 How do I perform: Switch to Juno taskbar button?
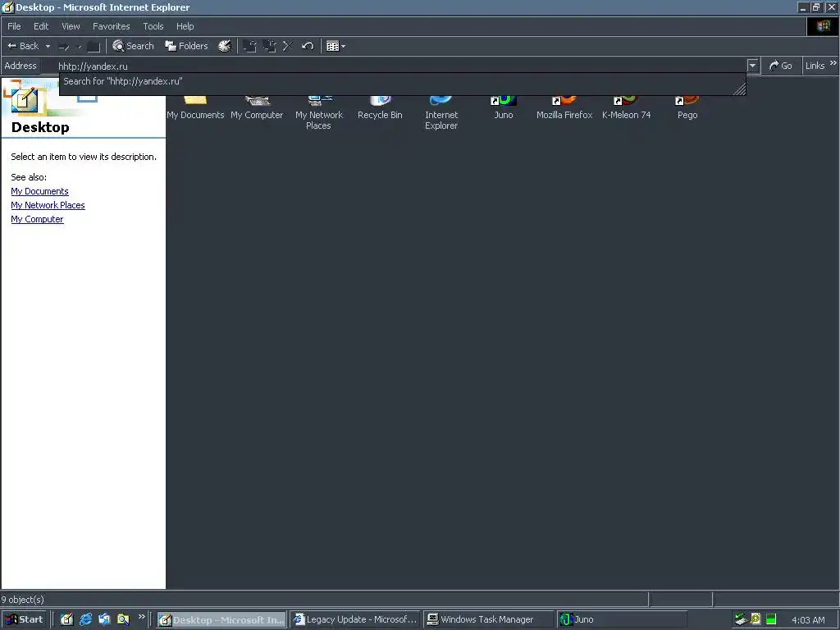coord(622,620)
